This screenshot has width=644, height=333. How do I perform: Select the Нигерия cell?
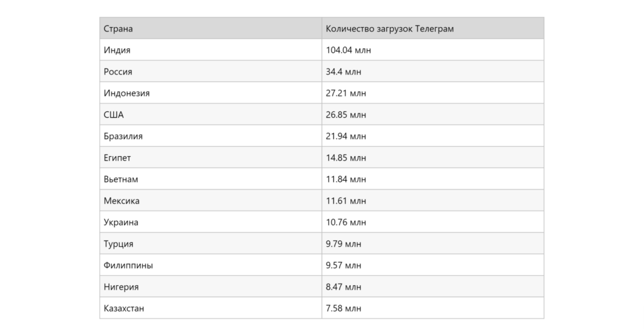[x=211, y=287]
